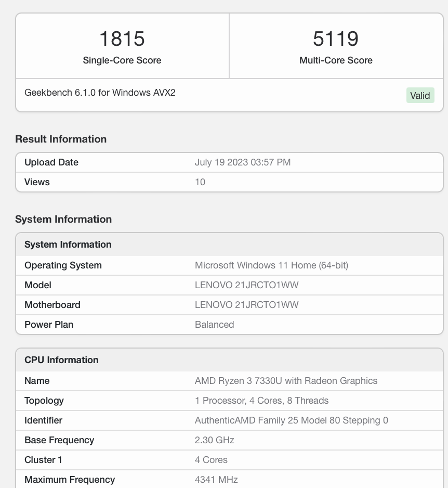Click the Topology label
448x488 pixels.
[x=44, y=401]
